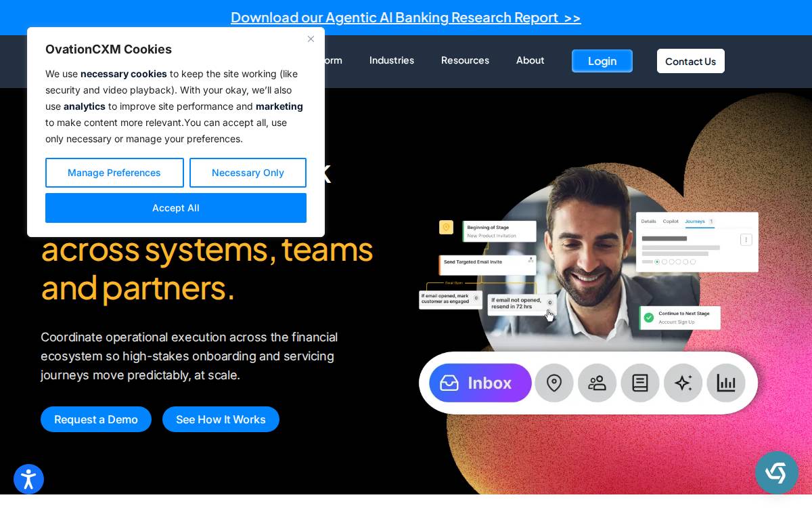Image resolution: width=812 pixels, height=508 pixels.
Task: Choose Necessary Only cookies
Action: [x=248, y=173]
